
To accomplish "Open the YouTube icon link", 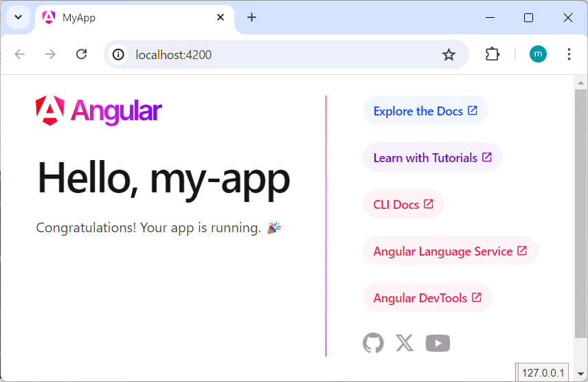I will click(x=438, y=343).
